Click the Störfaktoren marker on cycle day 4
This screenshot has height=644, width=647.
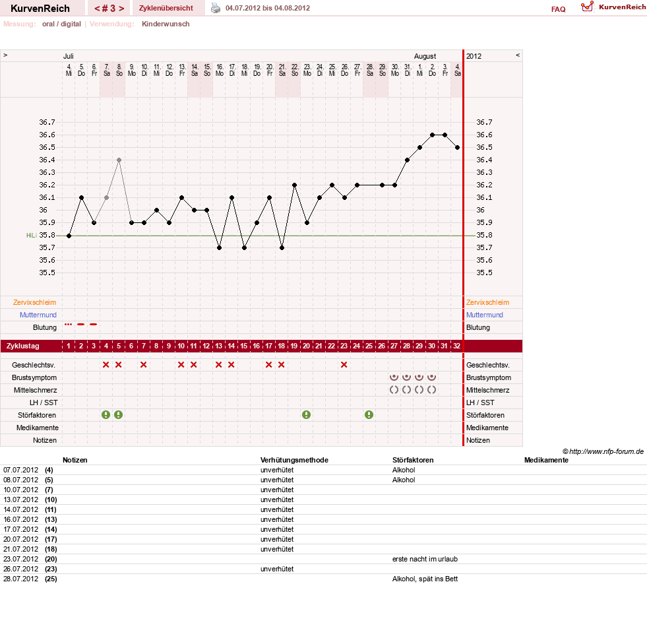tap(106, 415)
